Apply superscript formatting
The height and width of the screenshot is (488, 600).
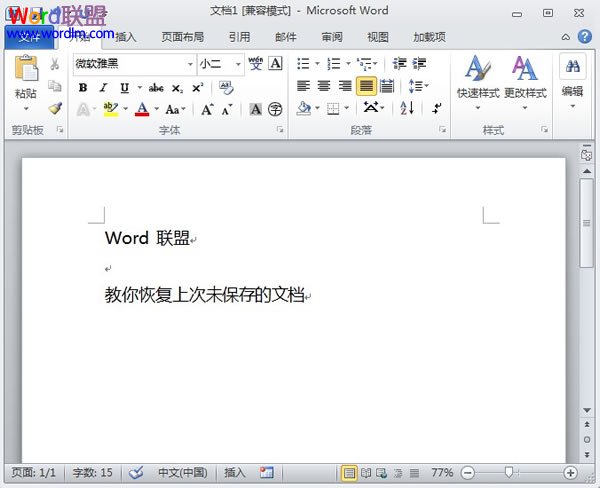pos(197,88)
